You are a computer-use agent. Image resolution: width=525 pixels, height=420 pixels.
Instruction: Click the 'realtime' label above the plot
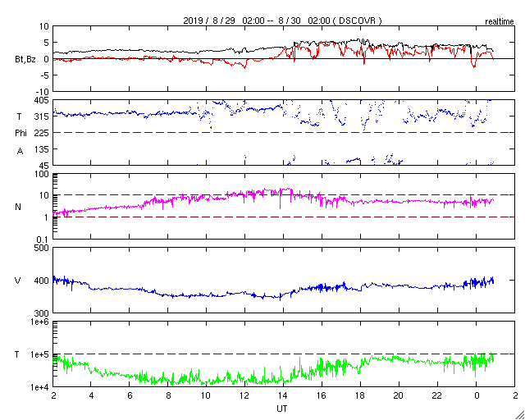point(500,22)
